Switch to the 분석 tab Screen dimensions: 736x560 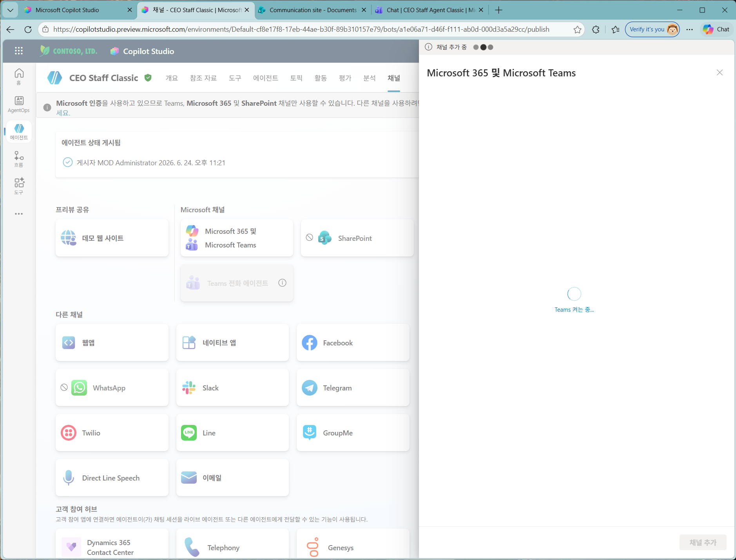click(370, 78)
